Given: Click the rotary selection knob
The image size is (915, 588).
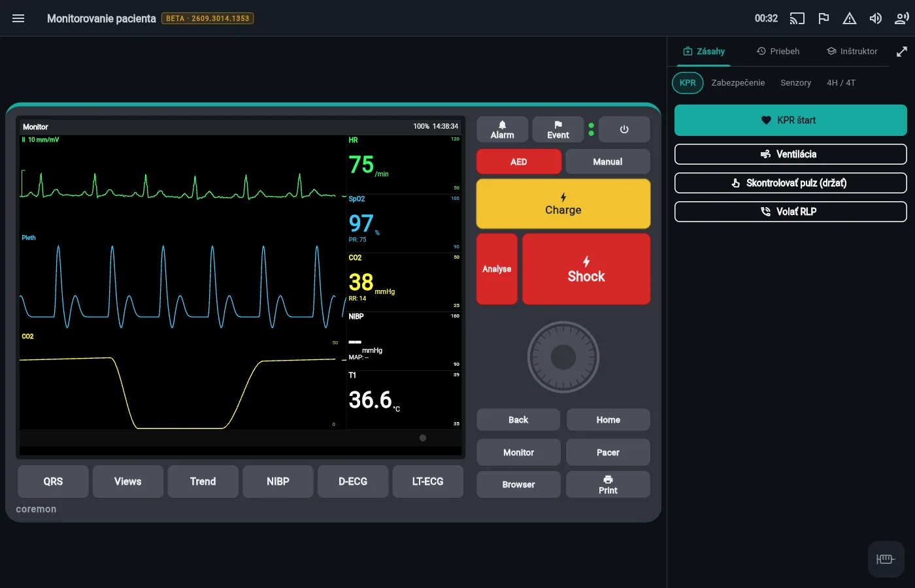Looking at the screenshot, I should pos(563,357).
